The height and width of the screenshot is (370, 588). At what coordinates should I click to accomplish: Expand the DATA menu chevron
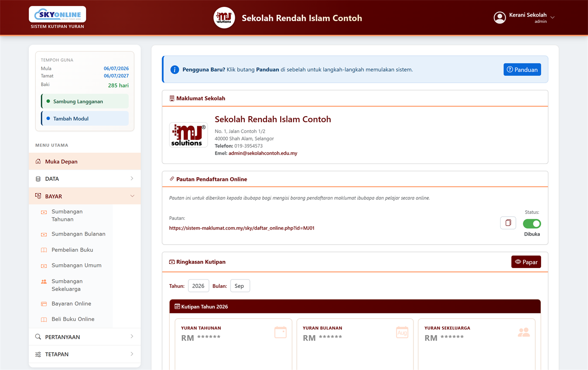[132, 179]
